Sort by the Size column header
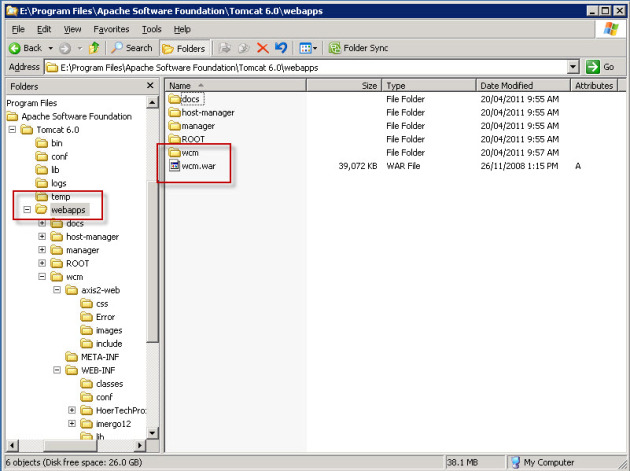Viewport: 630px width, 471px height. (344, 86)
